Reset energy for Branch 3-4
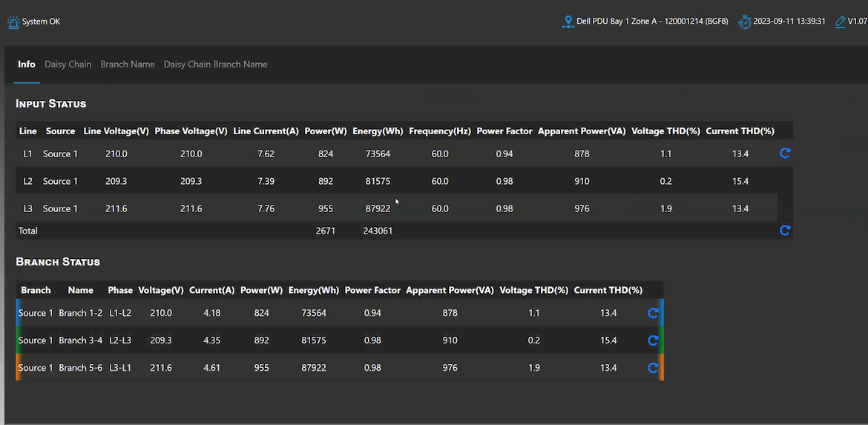This screenshot has height=425, width=868. (653, 340)
